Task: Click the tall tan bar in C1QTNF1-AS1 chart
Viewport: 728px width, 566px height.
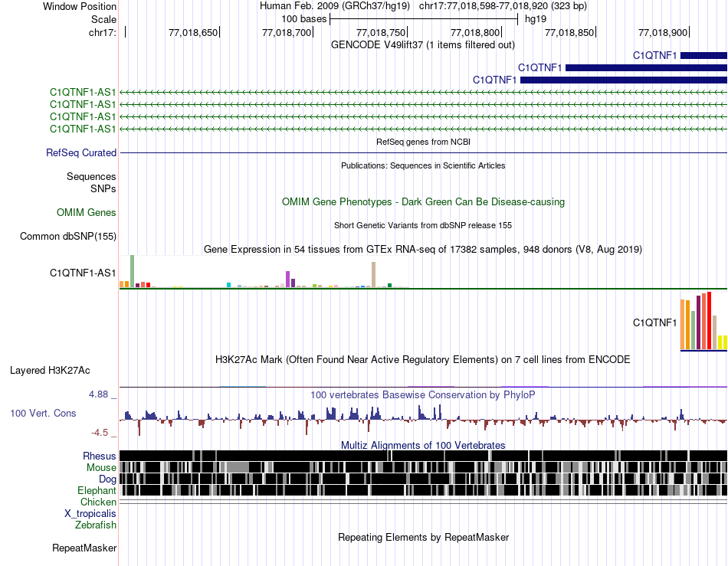Action: [374, 275]
